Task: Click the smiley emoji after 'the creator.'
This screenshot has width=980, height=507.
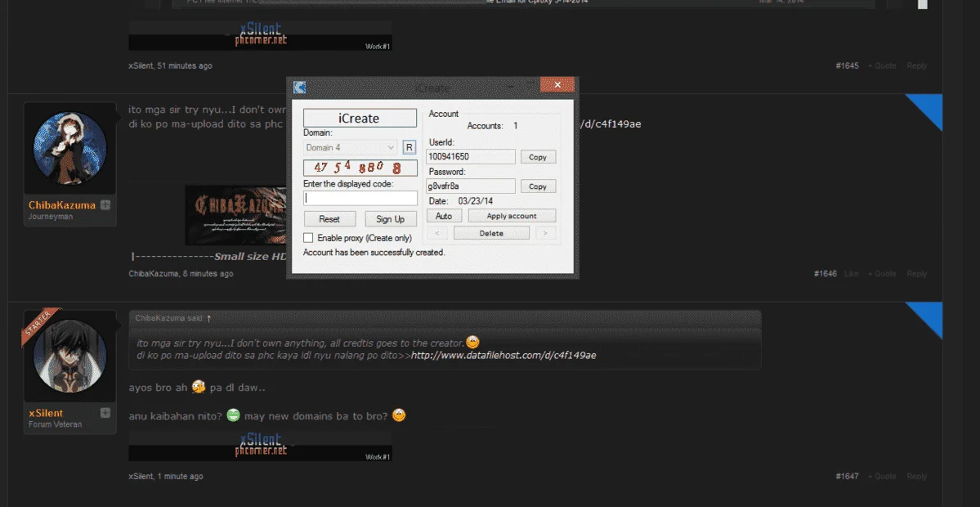Action: coord(473,343)
